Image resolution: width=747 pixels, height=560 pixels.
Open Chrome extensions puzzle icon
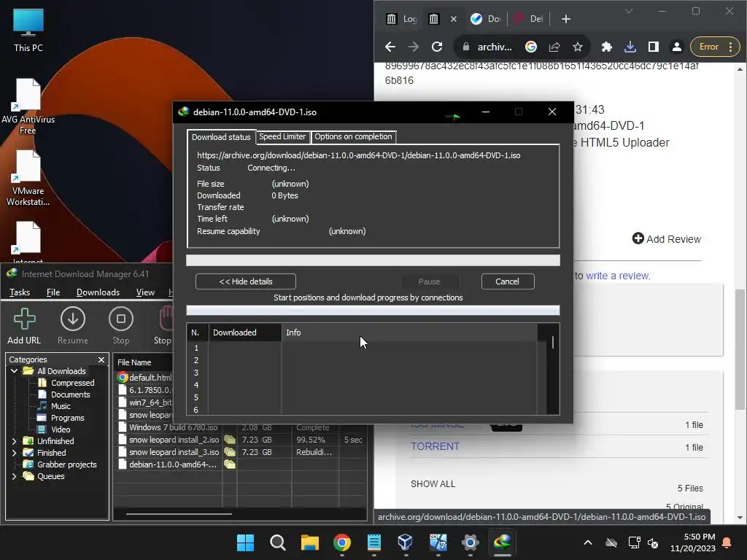(606, 47)
